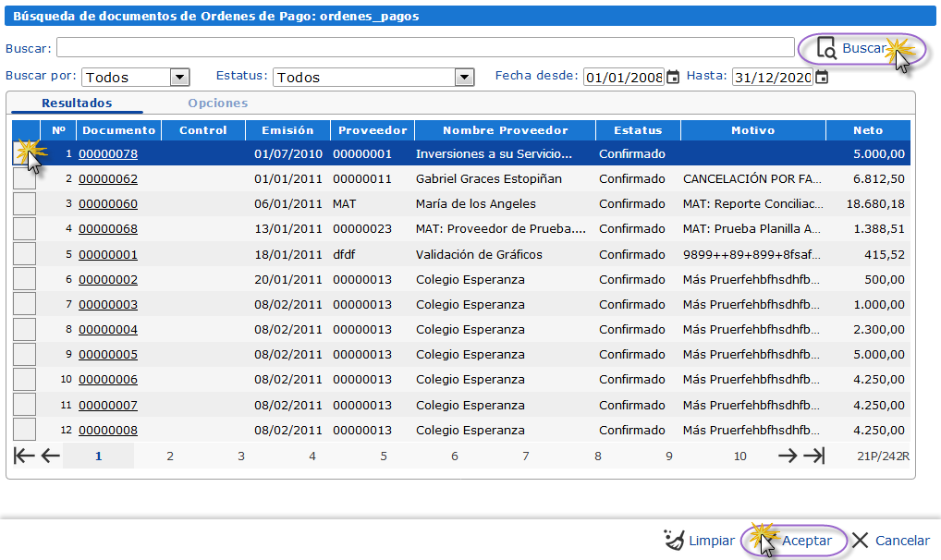Open the calendar for Fecha desde
Viewport: 941px width, 560px height.
click(x=673, y=77)
